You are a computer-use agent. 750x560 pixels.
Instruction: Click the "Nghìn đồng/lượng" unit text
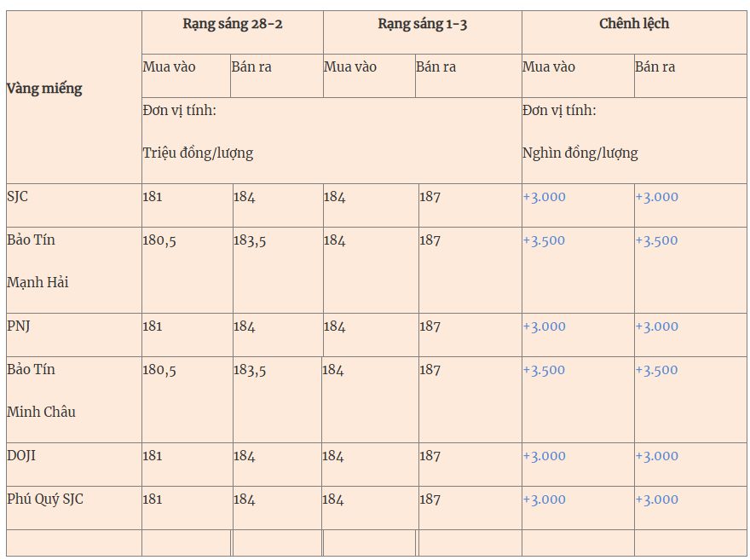tap(580, 153)
